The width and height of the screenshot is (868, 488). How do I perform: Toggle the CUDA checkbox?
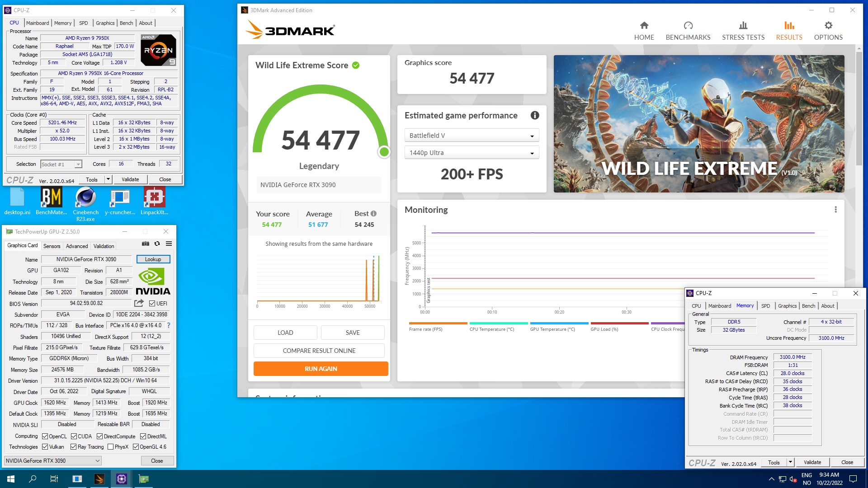74,436
